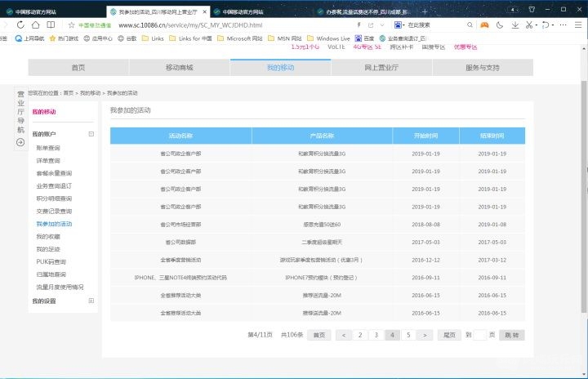Select the 我的移动 navigation tab

(x=280, y=68)
